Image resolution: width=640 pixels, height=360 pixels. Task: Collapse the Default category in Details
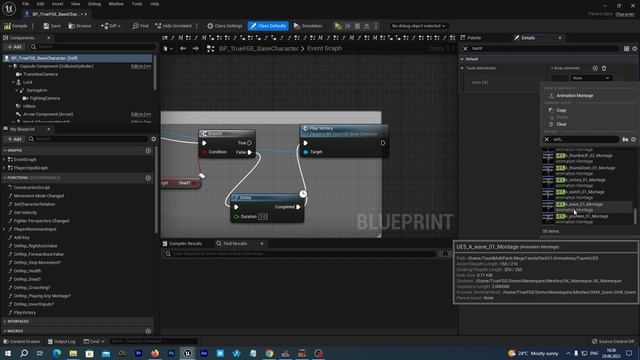tap(462, 59)
